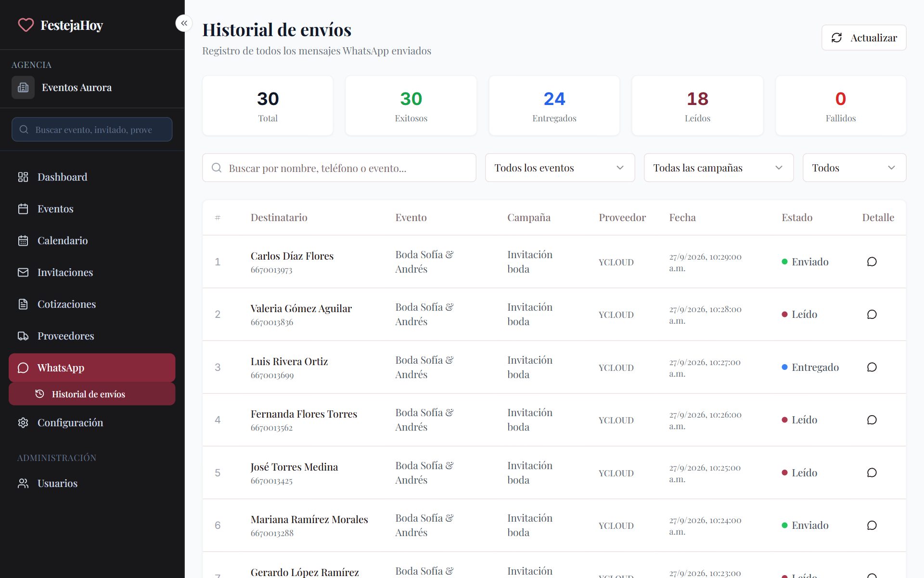Focus the Buscar por nombre search field
Viewport: 924px width, 578px height.
[x=339, y=168]
